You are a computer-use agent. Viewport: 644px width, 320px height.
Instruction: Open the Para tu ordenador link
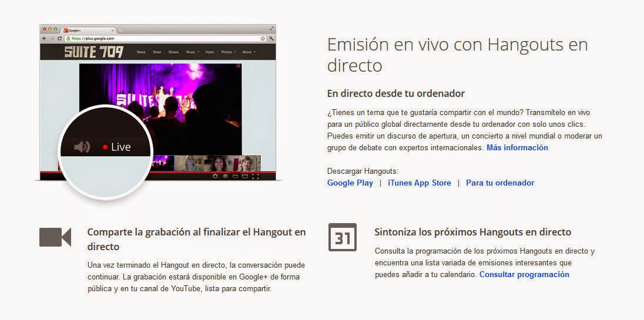[x=500, y=183]
